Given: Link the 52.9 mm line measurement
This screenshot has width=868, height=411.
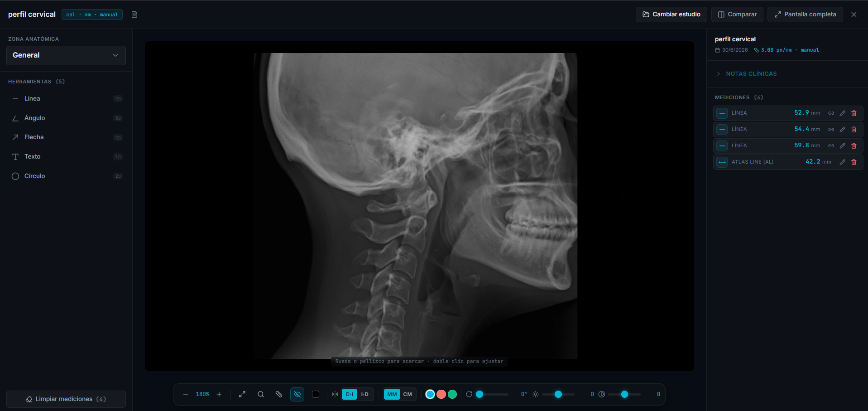Looking at the screenshot, I should (831, 113).
